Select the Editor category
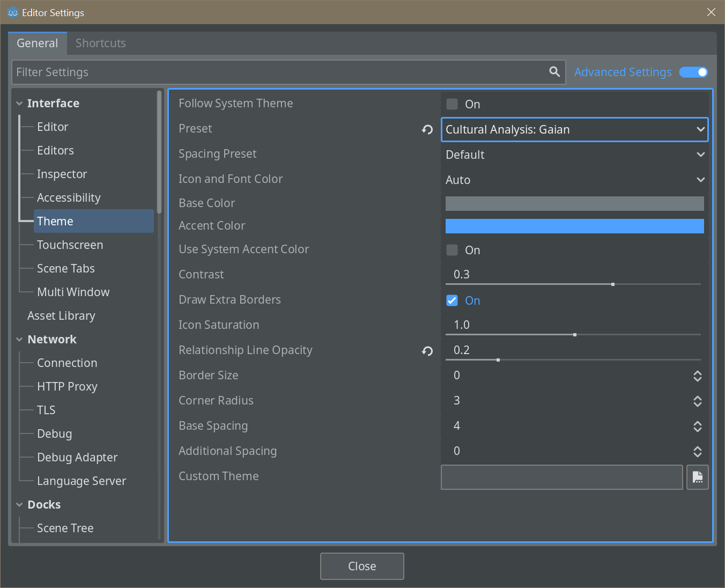The image size is (725, 588). (53, 127)
